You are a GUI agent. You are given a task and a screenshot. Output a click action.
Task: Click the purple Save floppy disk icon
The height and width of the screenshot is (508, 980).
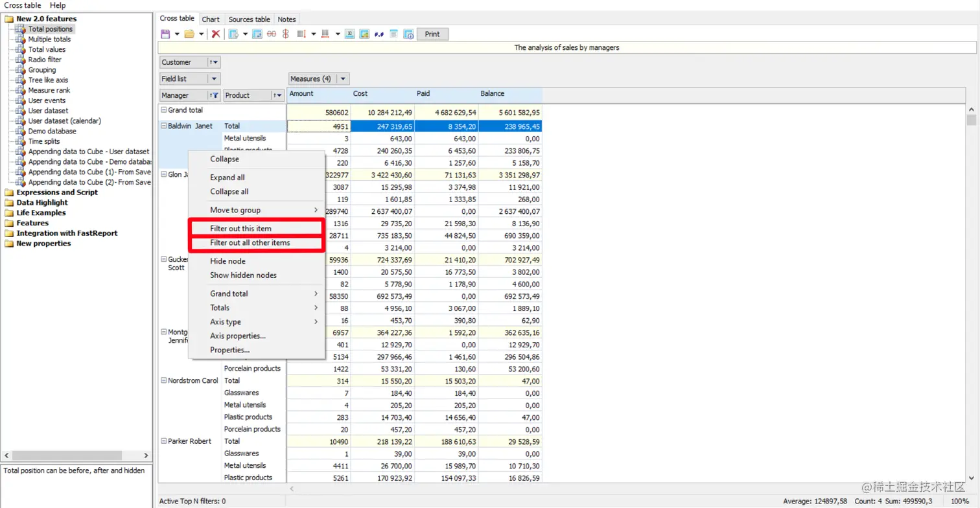(x=165, y=34)
